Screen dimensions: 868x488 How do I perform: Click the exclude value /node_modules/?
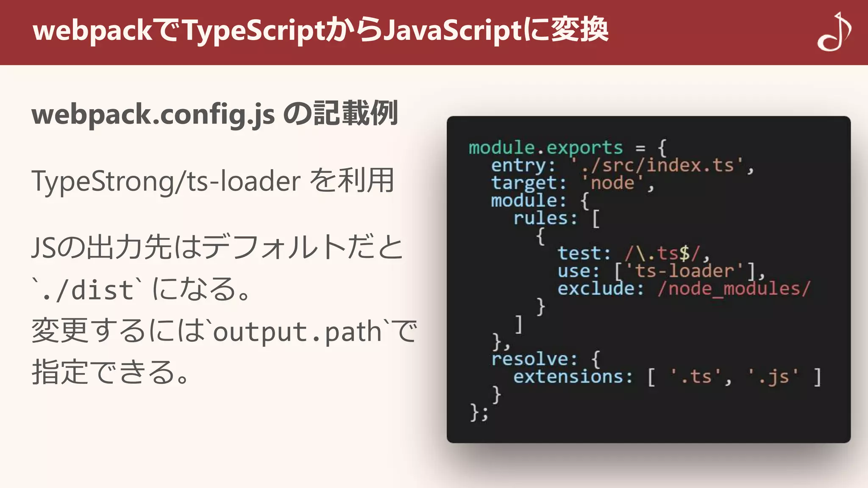coord(734,288)
